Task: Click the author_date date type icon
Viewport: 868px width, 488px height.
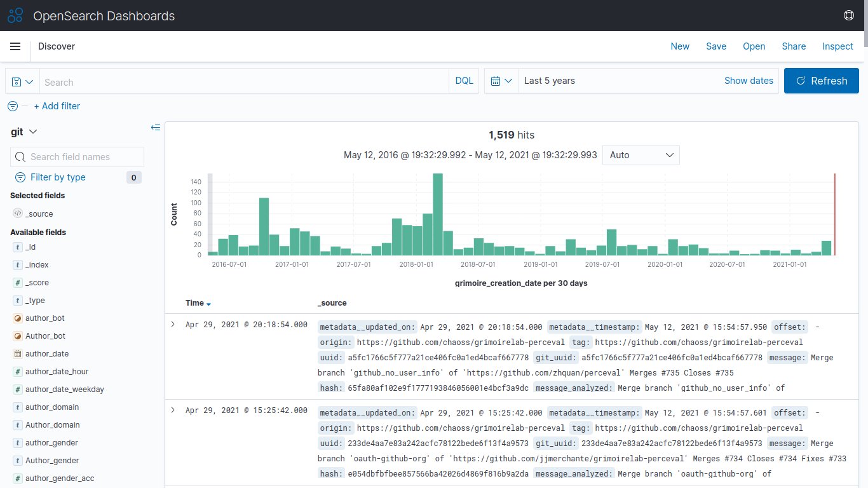Action: click(18, 354)
